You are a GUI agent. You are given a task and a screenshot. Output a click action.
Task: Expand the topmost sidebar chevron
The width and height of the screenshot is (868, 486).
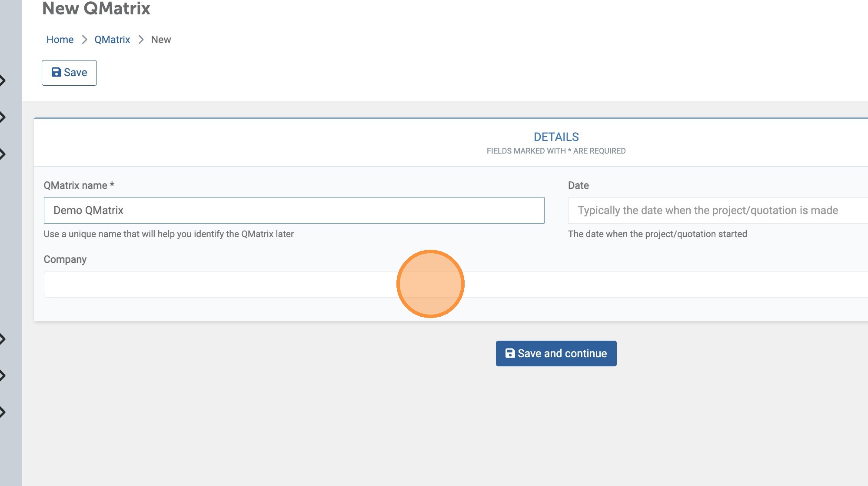point(3,80)
